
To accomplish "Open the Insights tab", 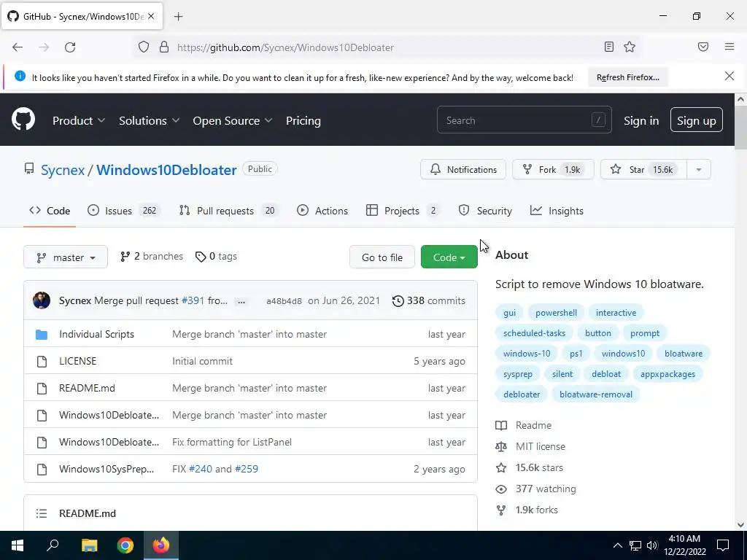I will 557,211.
